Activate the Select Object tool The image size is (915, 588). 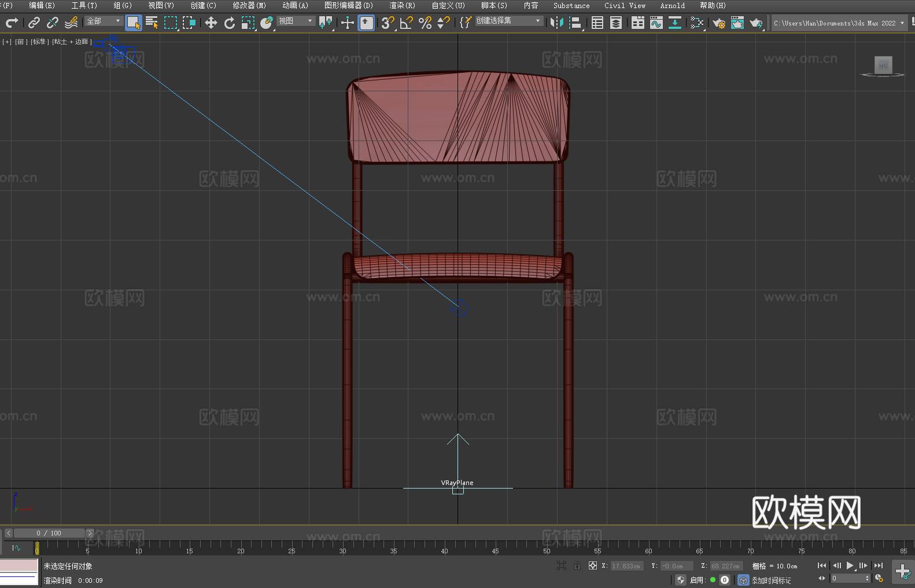click(x=134, y=23)
